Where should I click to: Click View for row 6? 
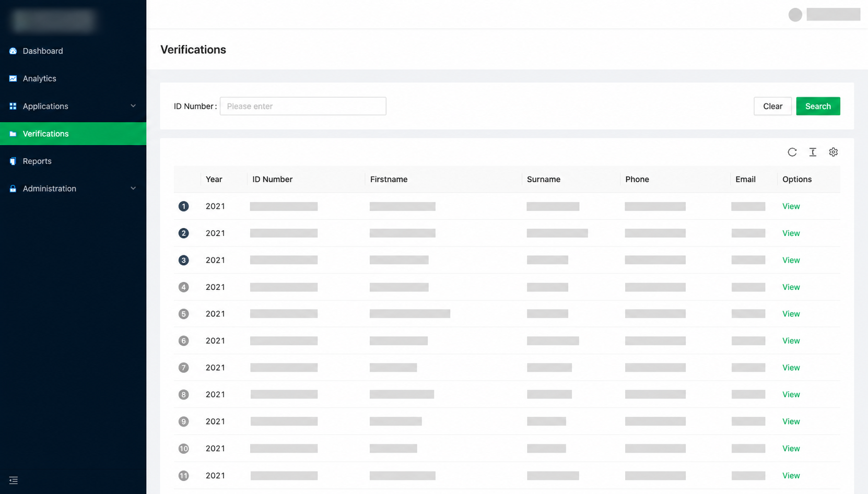click(791, 341)
